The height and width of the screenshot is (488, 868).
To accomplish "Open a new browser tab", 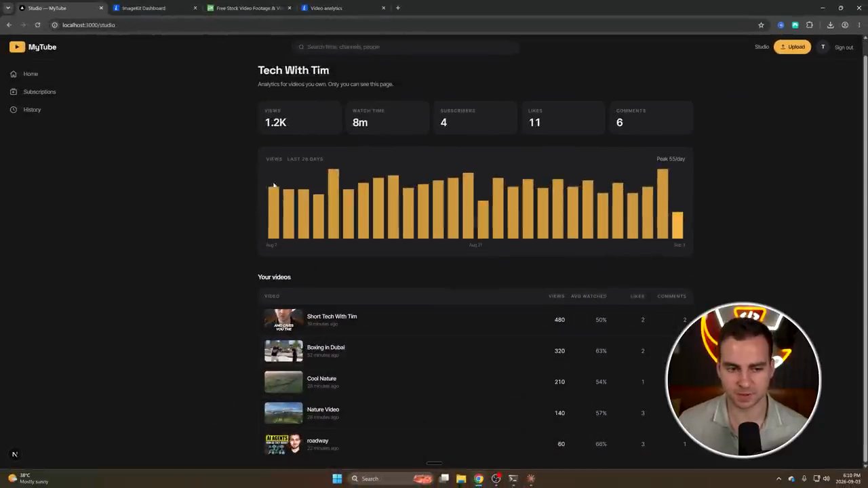I will 398,8.
